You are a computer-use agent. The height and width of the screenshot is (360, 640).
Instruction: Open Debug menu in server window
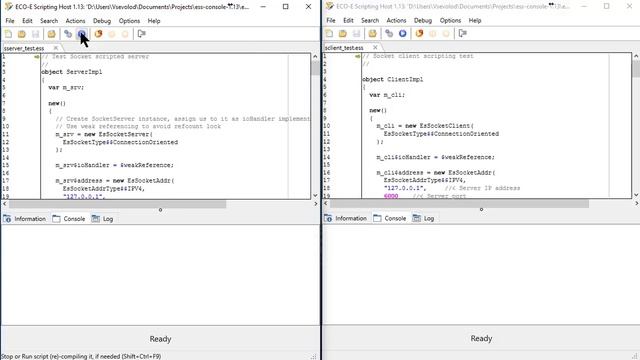click(102, 21)
